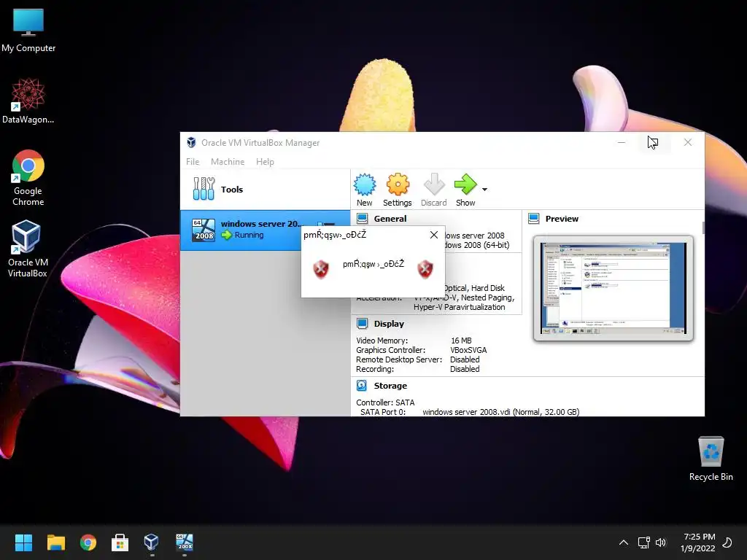
Task: Open the Machine menu
Action: click(x=228, y=162)
